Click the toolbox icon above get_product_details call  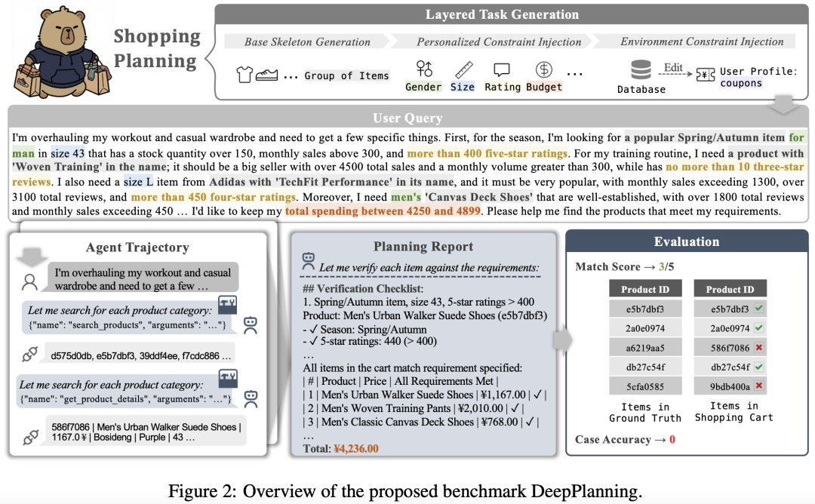pos(228,378)
